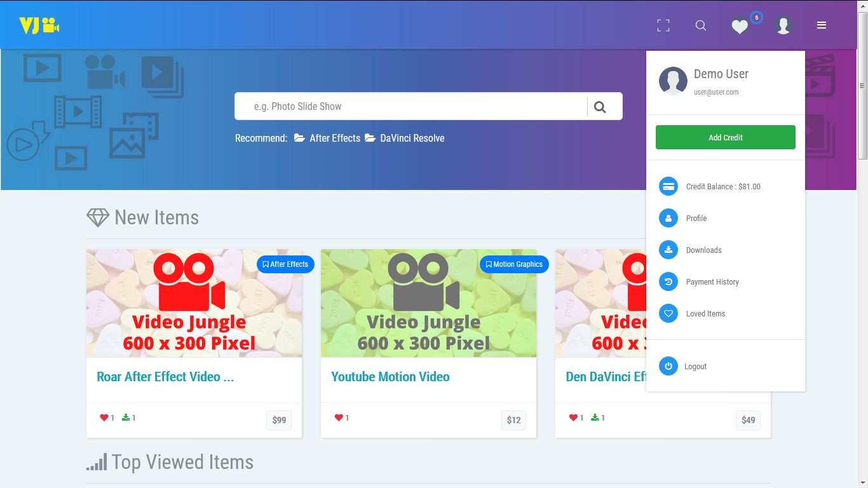
Task: Toggle fullscreen mode icon
Action: (x=663, y=25)
